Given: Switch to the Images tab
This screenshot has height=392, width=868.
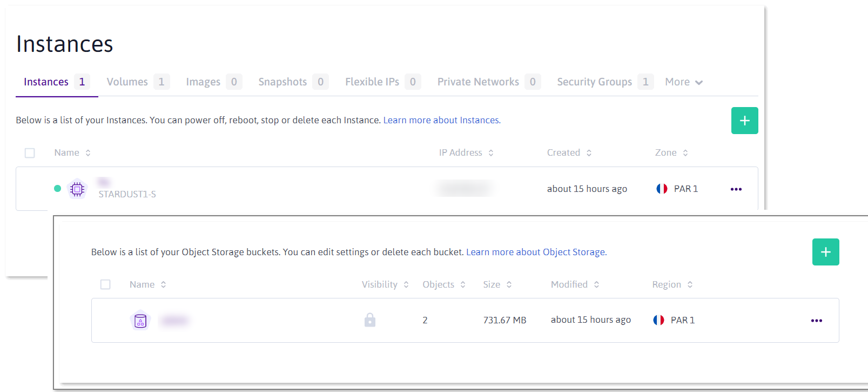Looking at the screenshot, I should click(214, 82).
